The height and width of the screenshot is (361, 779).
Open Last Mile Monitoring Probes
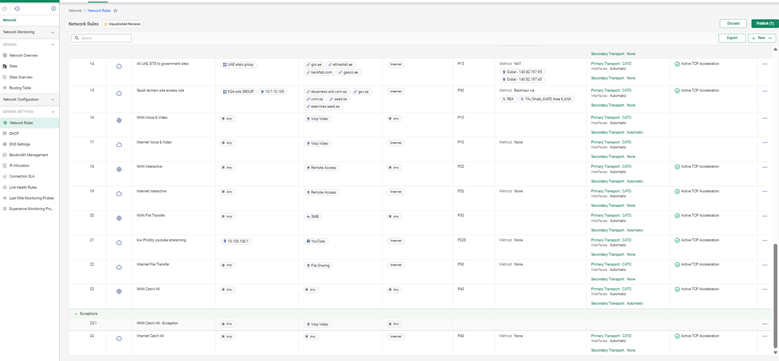pos(31,198)
